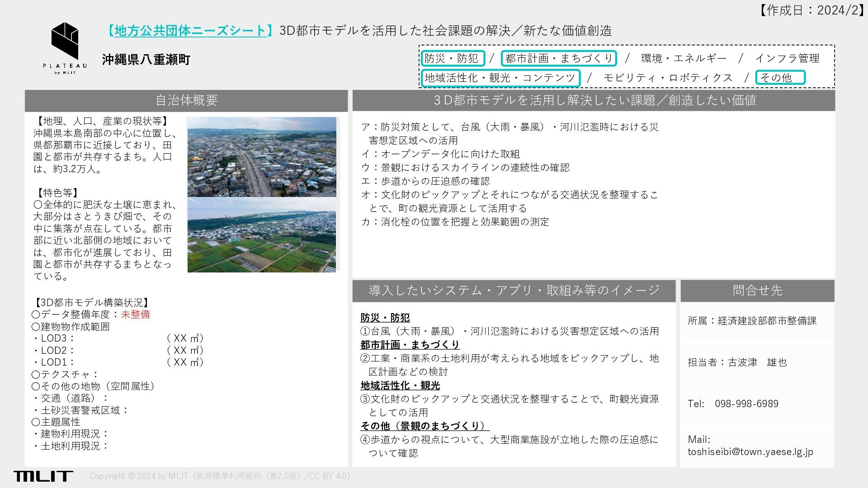Click the 導入したいシステム・アプリ header bar
Screen dimensions: 868x488
tap(514, 291)
